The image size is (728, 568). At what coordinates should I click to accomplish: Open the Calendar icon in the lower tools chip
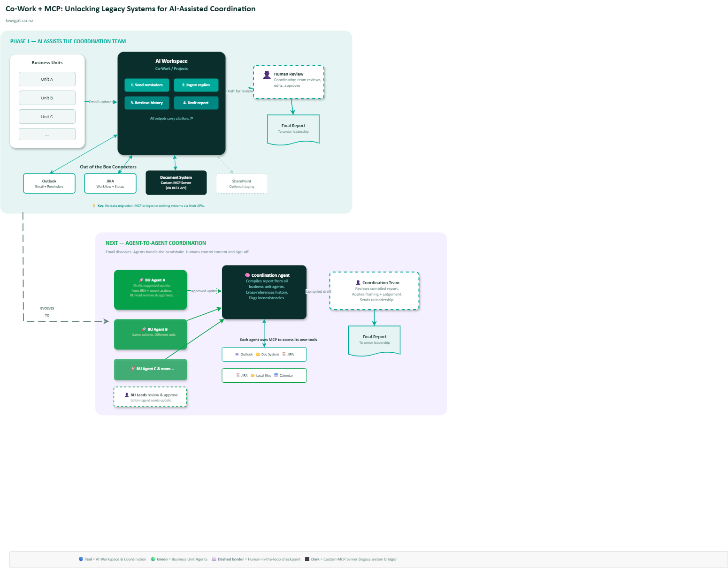tap(276, 375)
